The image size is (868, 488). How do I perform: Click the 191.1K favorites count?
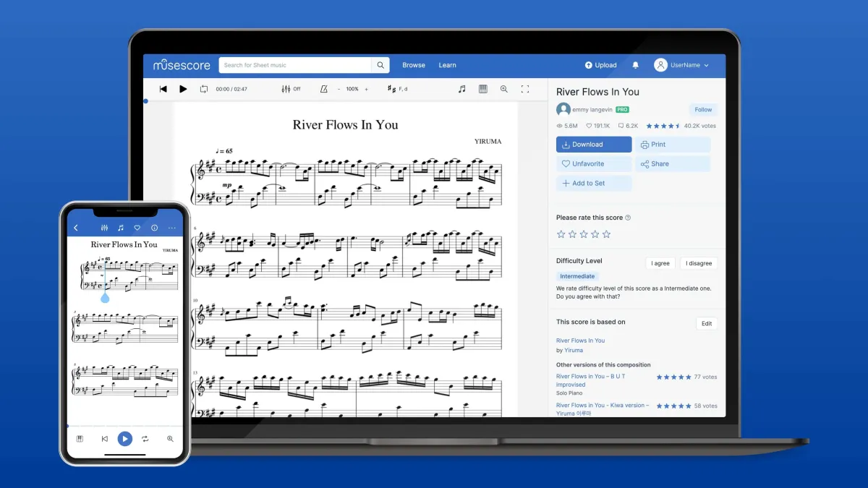597,126
